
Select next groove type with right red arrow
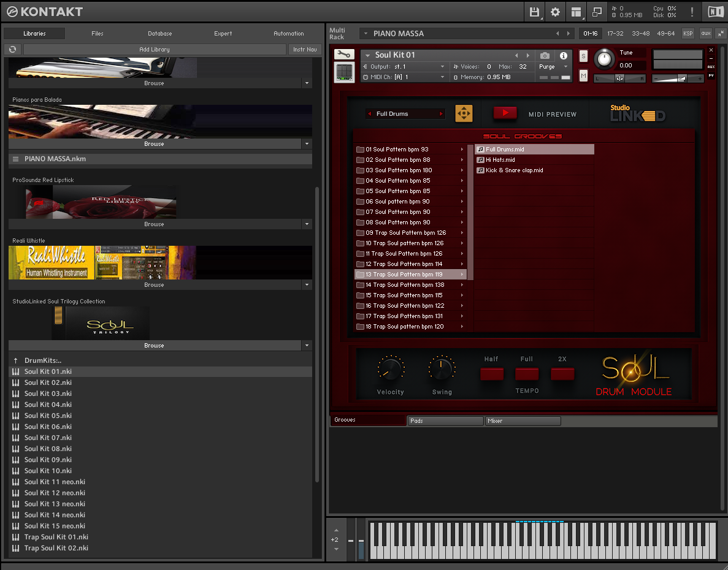coord(441,113)
